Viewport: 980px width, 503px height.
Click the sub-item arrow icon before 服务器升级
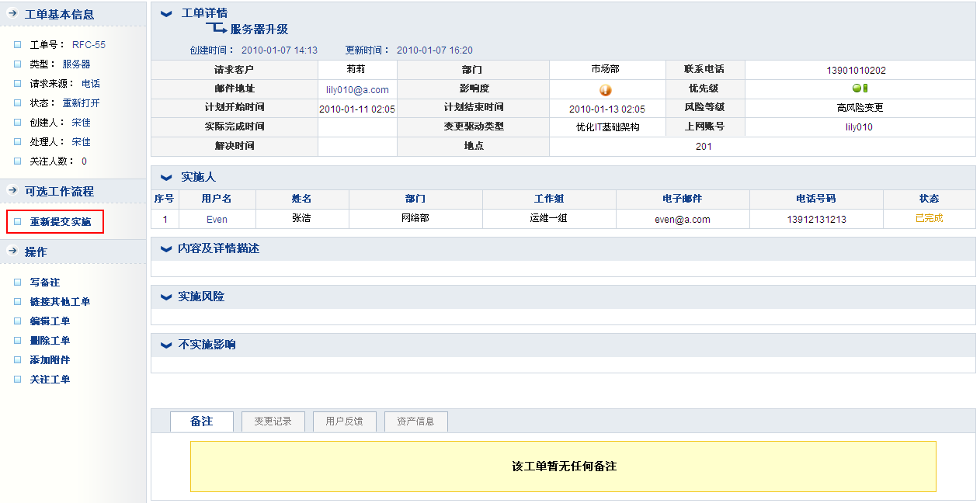(216, 29)
